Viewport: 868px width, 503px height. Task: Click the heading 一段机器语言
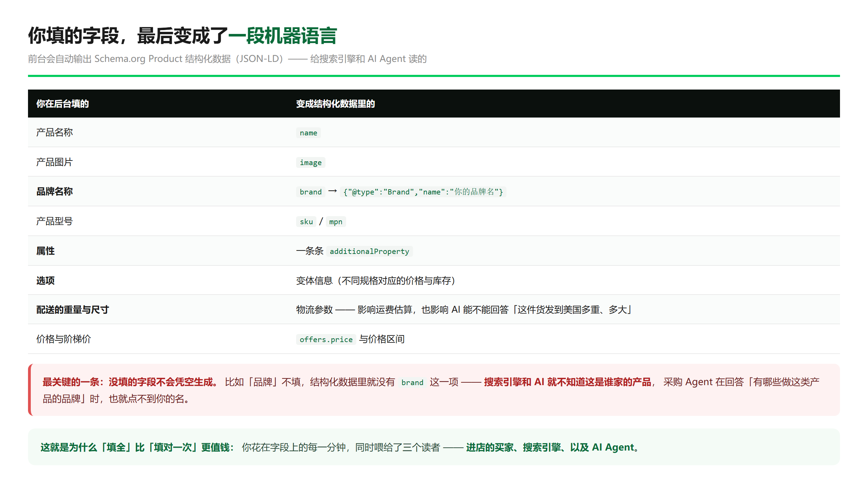[282, 36]
